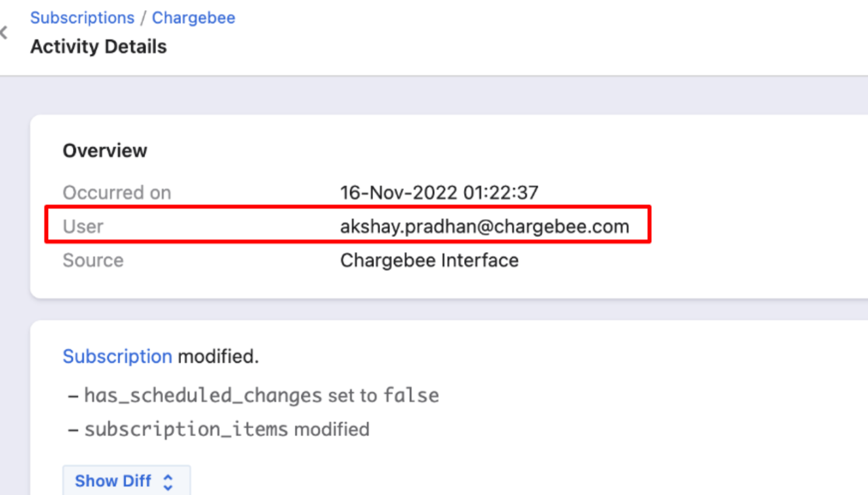Viewport: 868px width, 495px height.
Task: Click the subscription_items field name
Action: tap(186, 429)
